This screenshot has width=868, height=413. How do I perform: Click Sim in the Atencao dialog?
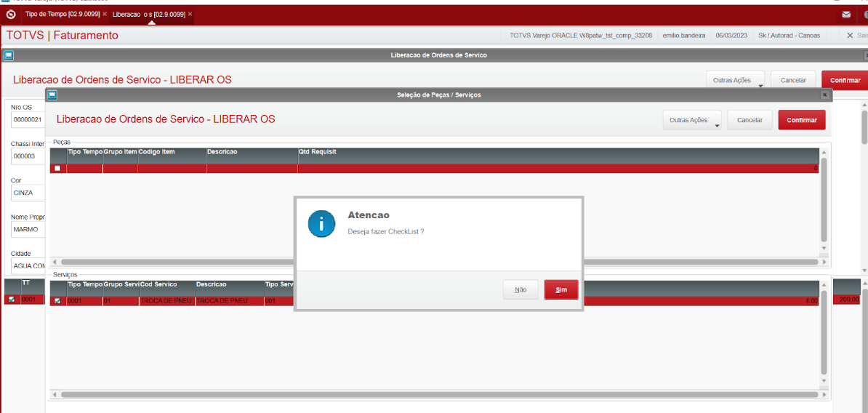tap(560, 289)
